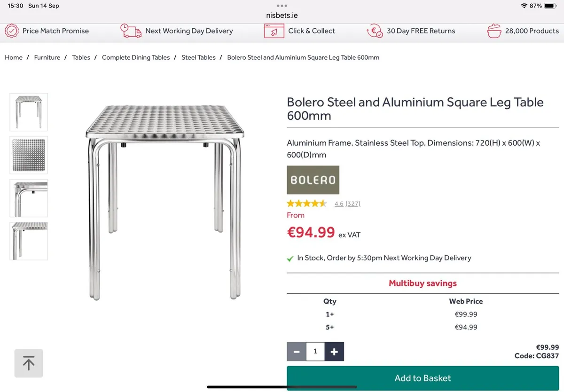Click the Bolero brand logo
Screen dimensions: 564x392
coord(313,180)
